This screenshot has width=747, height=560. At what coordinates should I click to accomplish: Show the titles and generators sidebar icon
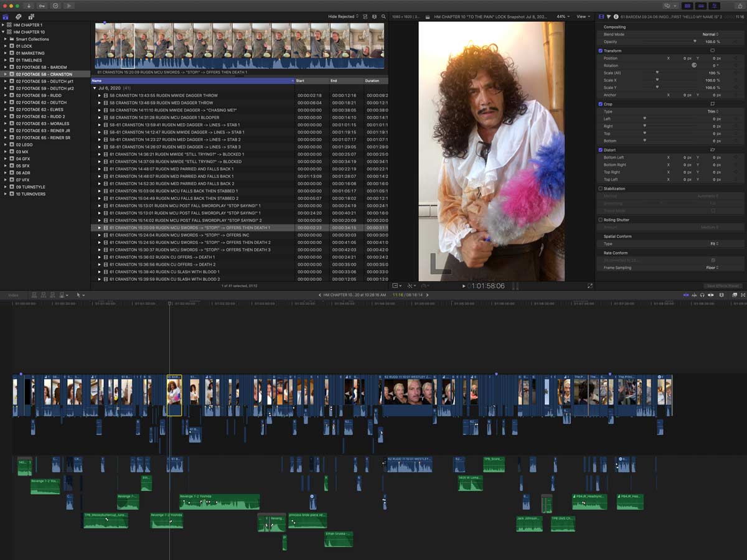coord(31,17)
